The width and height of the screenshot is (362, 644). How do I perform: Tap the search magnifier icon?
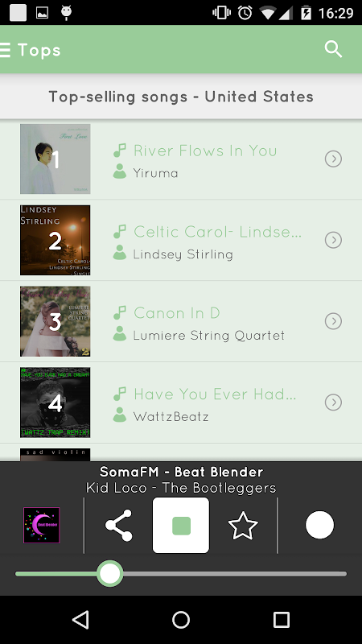pyautogui.click(x=333, y=49)
